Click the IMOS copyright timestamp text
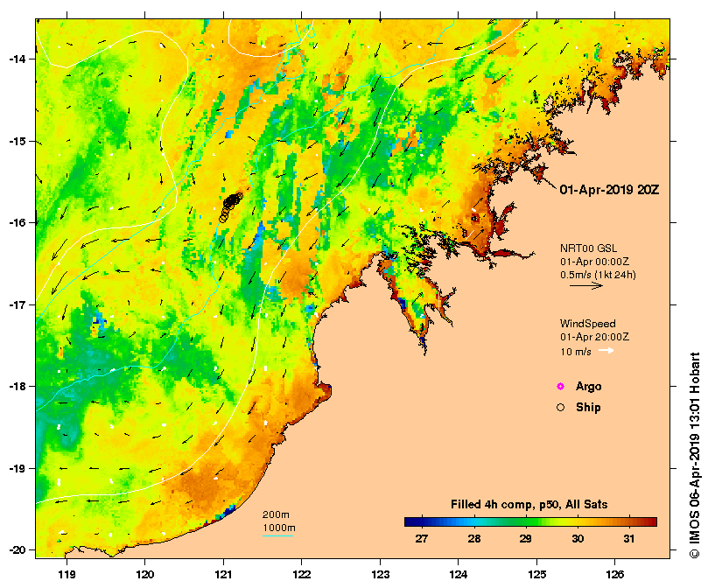This screenshot has height=588, width=708. 695,455
